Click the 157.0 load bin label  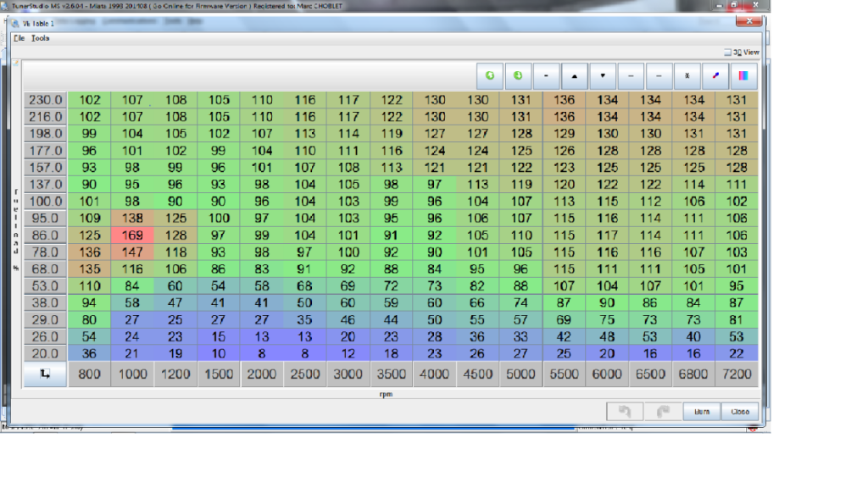click(45, 168)
